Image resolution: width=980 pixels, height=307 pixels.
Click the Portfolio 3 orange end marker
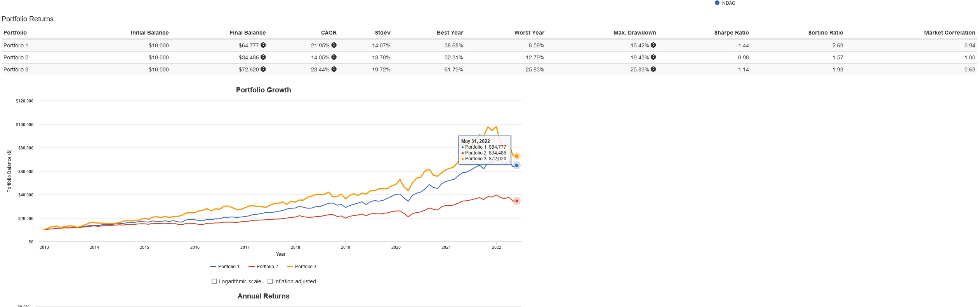click(517, 156)
